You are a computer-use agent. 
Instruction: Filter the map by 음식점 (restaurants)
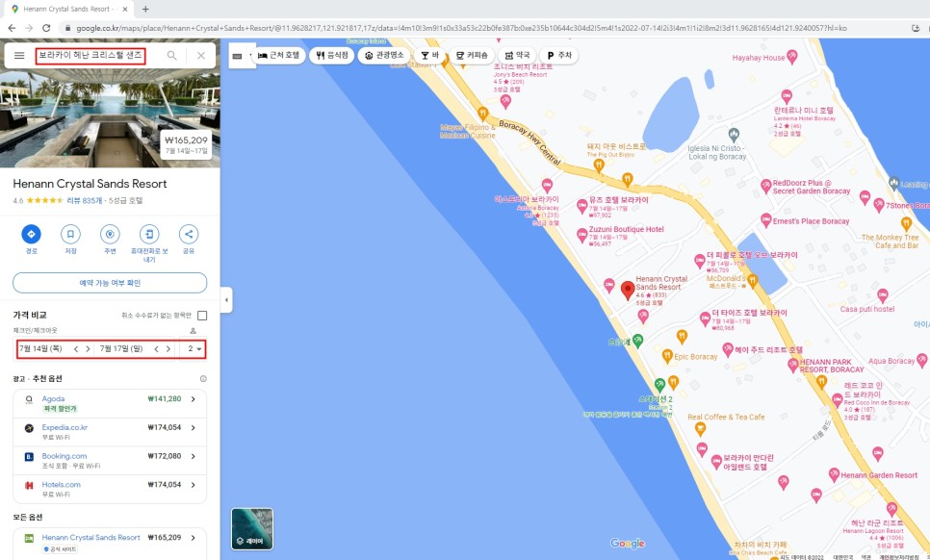click(x=331, y=55)
